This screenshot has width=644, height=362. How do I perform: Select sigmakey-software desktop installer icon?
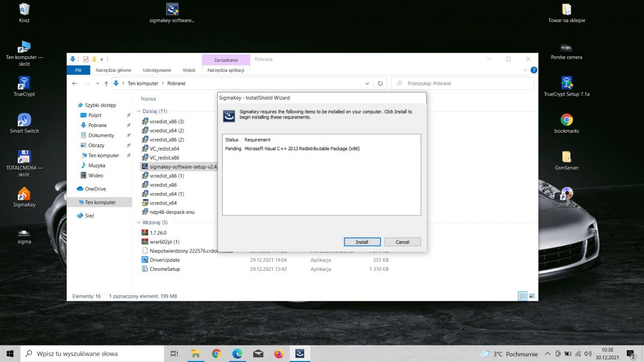(172, 13)
